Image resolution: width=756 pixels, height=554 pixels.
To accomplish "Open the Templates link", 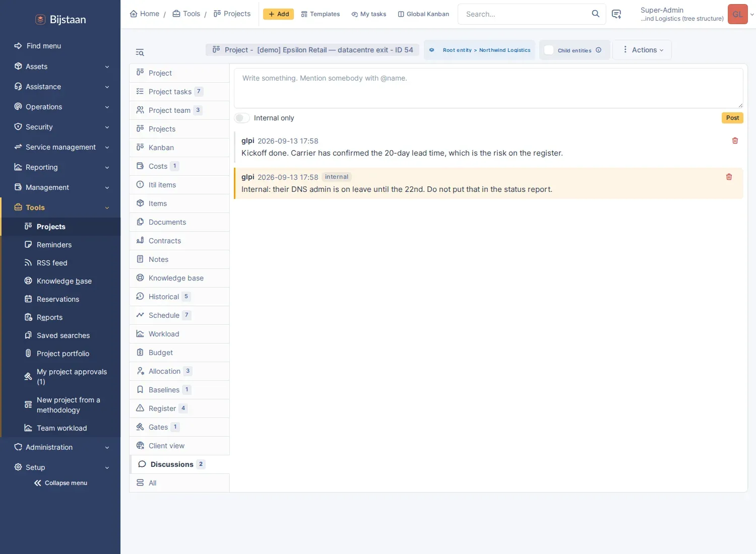I will (321, 14).
